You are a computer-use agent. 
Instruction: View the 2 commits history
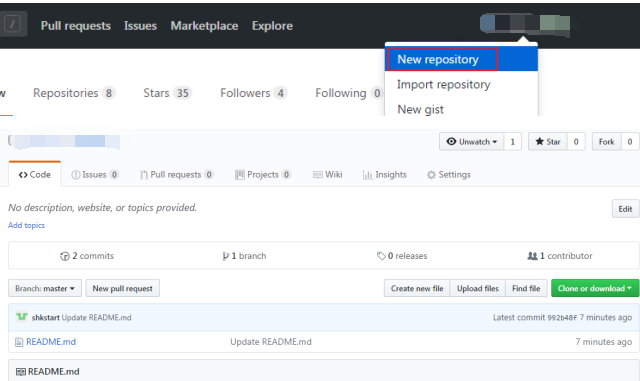[x=87, y=256]
